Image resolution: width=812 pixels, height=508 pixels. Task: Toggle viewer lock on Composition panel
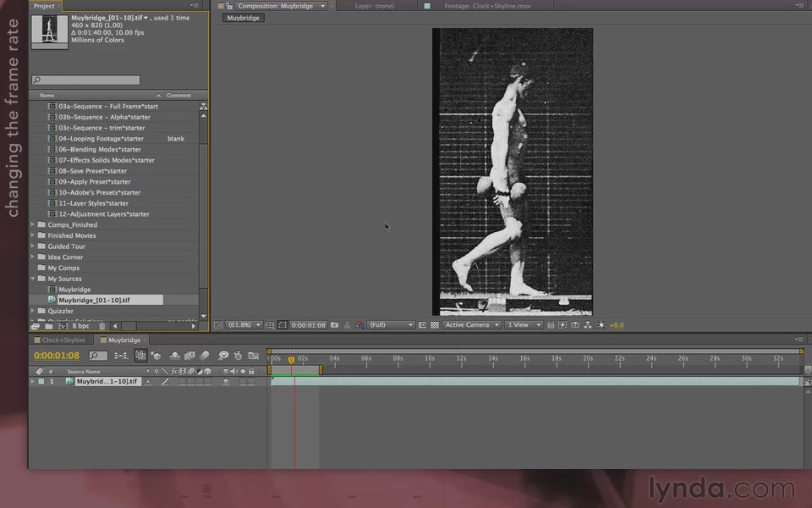[229, 6]
